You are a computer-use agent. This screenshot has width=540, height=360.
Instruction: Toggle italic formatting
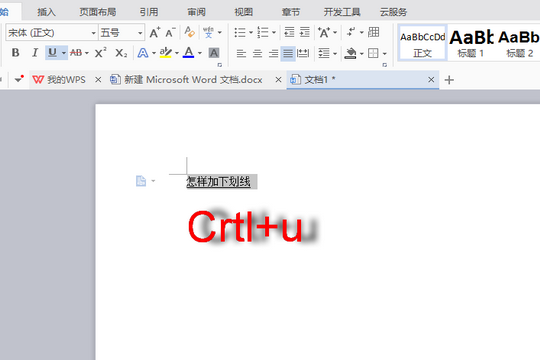(35, 53)
